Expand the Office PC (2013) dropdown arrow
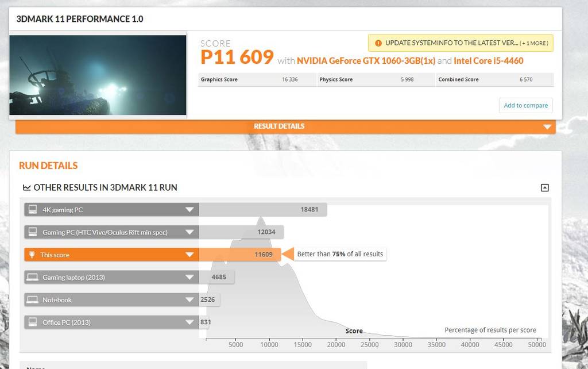588x369 pixels. click(x=189, y=322)
